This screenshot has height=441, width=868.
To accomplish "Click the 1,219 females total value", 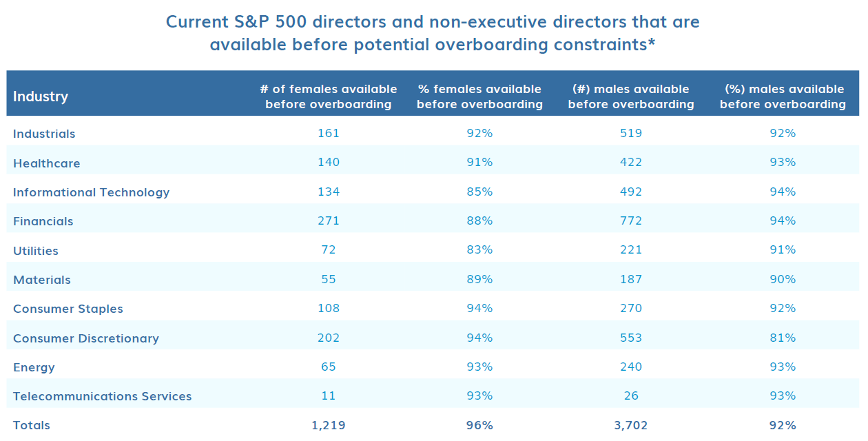I will coord(329,425).
